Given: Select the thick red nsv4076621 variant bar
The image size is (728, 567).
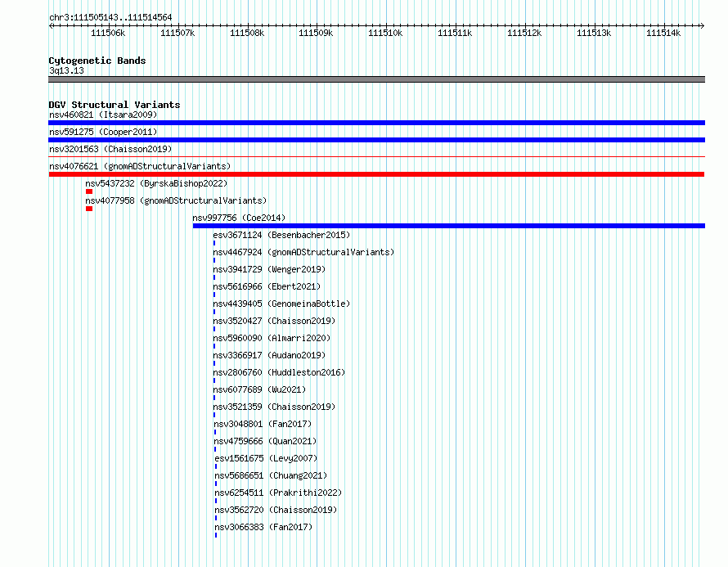Looking at the screenshot, I should point(376,174).
